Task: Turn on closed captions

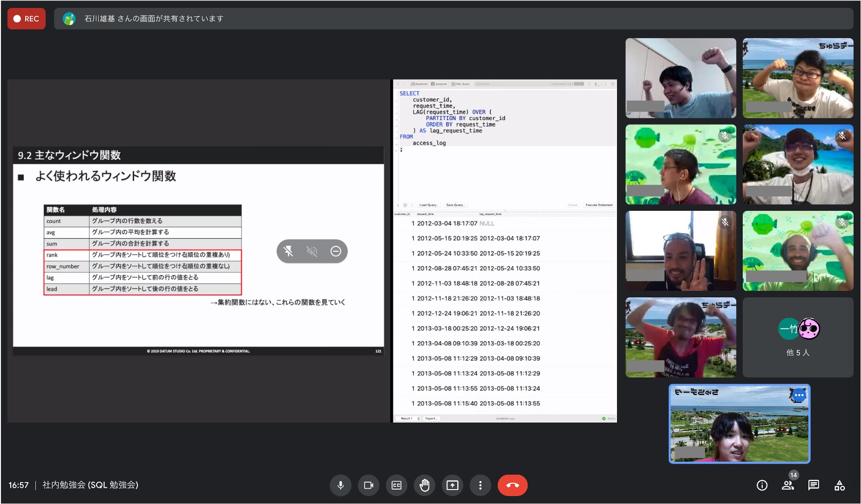Action: (x=396, y=485)
